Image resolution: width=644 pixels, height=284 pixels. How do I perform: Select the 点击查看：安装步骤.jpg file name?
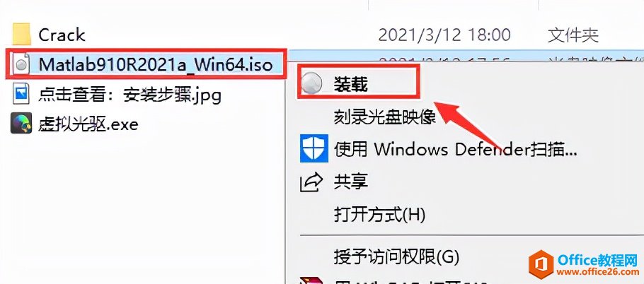click(130, 95)
